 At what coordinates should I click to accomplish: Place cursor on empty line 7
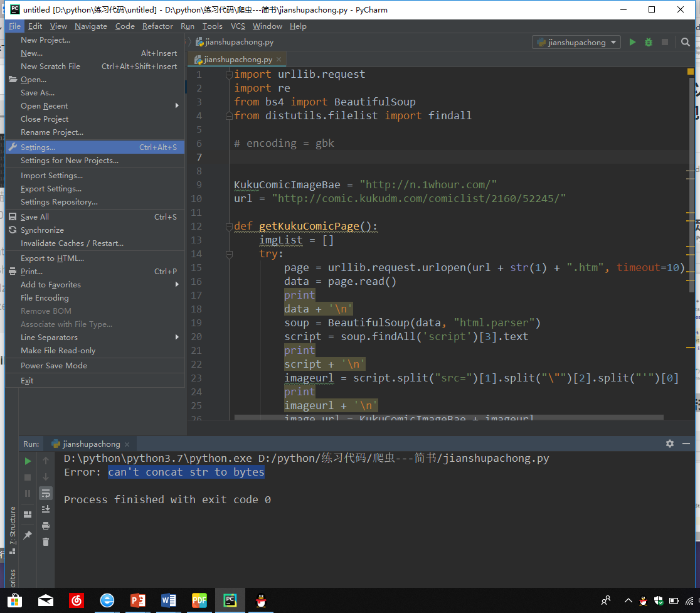click(459, 157)
